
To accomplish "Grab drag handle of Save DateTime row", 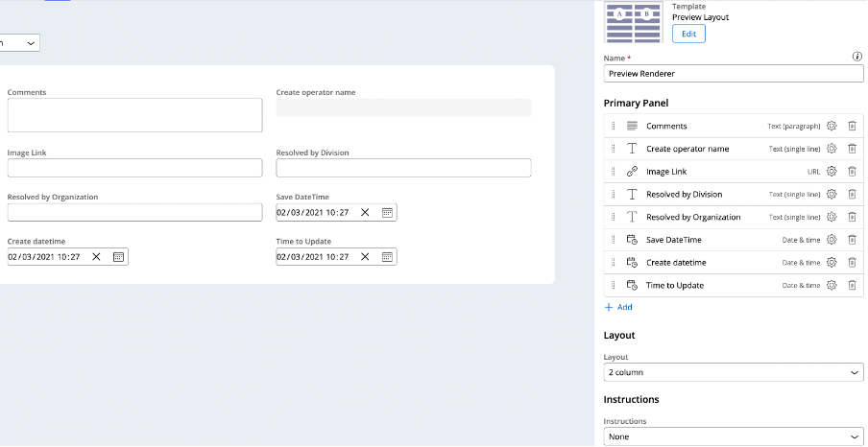I will (x=613, y=240).
